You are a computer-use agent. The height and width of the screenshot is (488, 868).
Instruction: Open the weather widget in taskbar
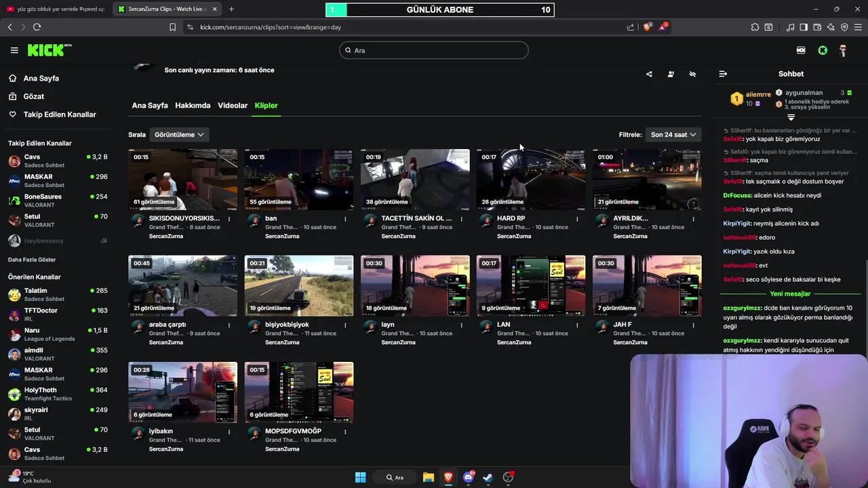tap(30, 477)
